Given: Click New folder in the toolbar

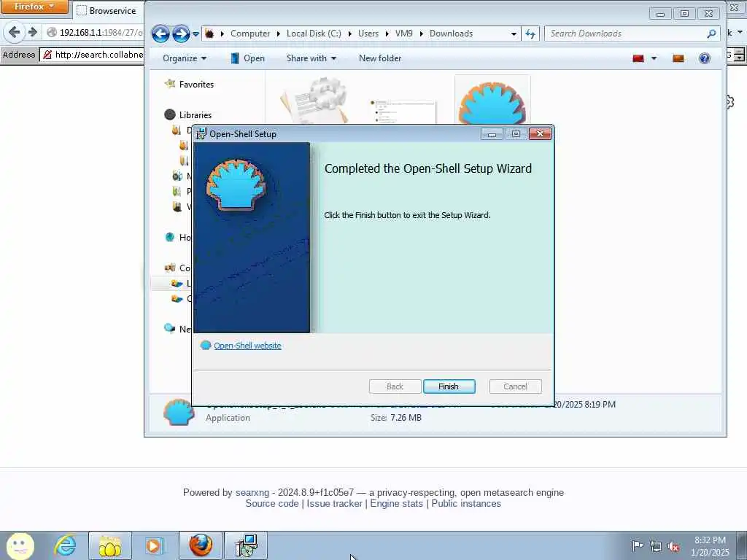Looking at the screenshot, I should click(x=379, y=58).
